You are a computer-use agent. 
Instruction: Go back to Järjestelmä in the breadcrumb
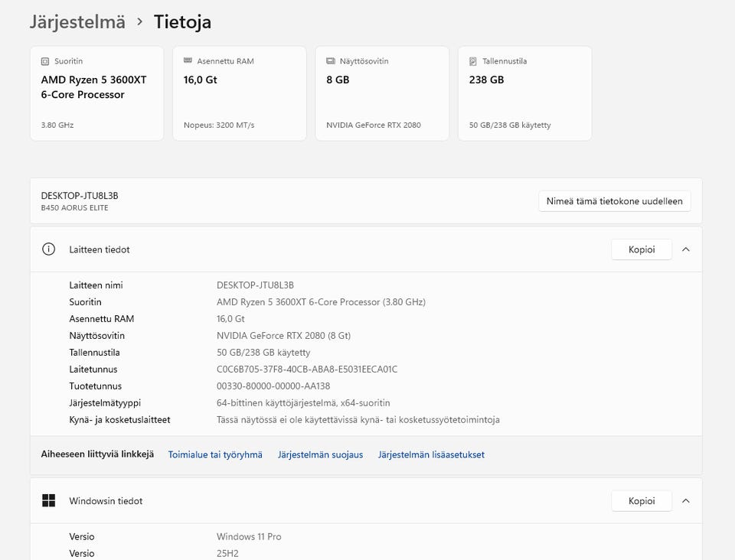(77, 22)
